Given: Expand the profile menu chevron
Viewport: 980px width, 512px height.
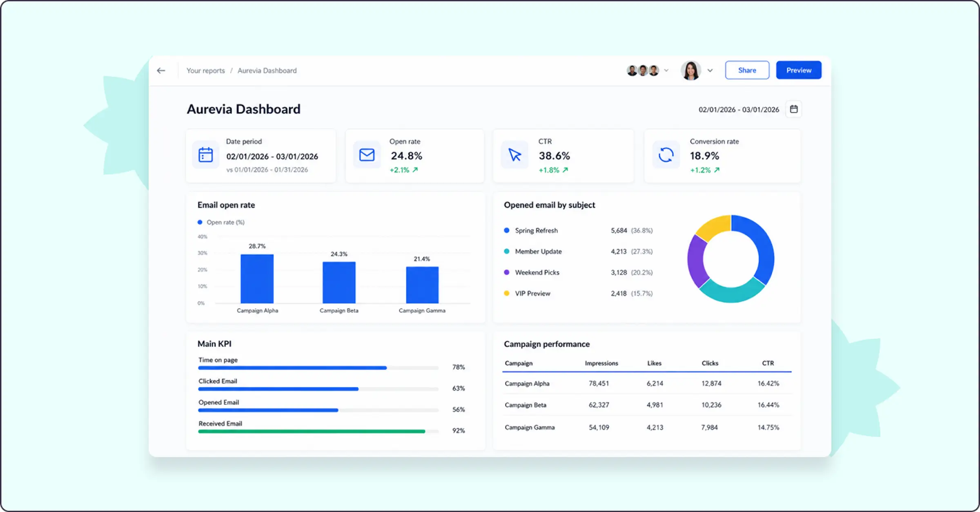Looking at the screenshot, I should coord(710,70).
